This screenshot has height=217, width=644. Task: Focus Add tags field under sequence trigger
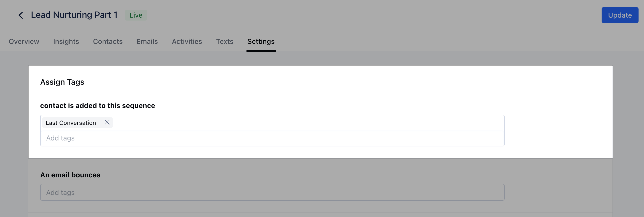(272, 138)
